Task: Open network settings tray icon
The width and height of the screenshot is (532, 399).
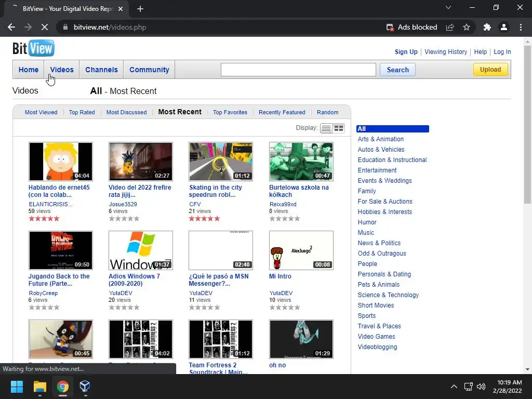Action: point(469,387)
